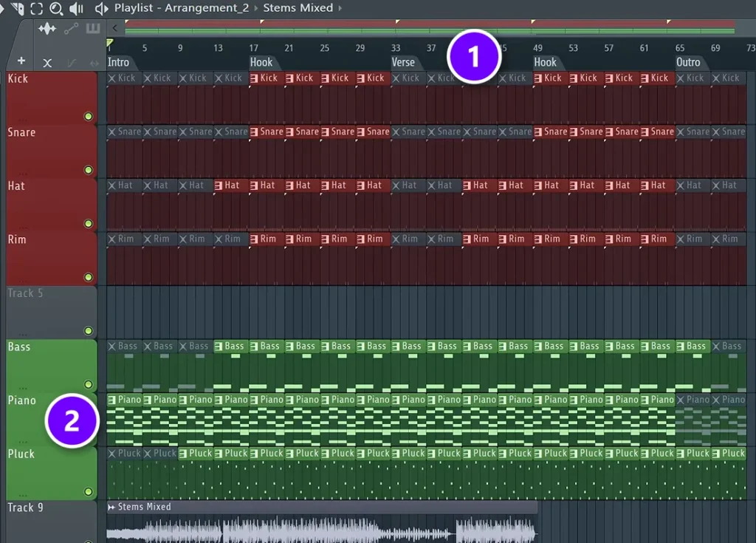Click the arrow after Stems Mixed in the title
The width and height of the screenshot is (756, 543).
340,8
